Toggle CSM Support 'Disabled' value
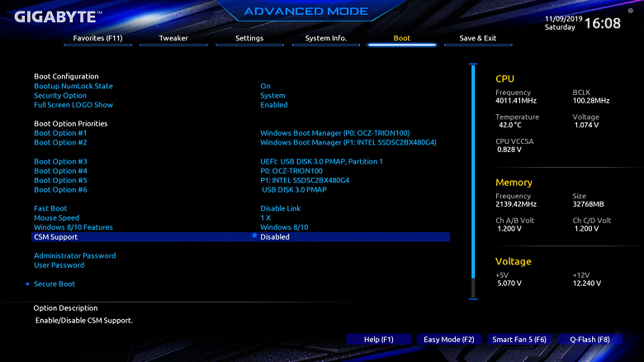This screenshot has width=644, height=362. coord(275,237)
